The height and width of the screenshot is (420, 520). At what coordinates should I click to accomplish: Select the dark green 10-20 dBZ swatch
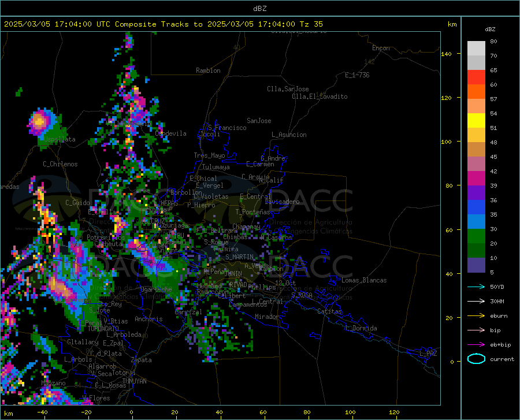476,250
